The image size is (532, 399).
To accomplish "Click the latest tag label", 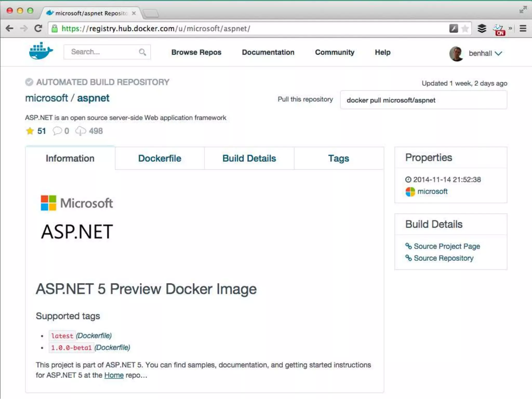I will click(x=62, y=336).
